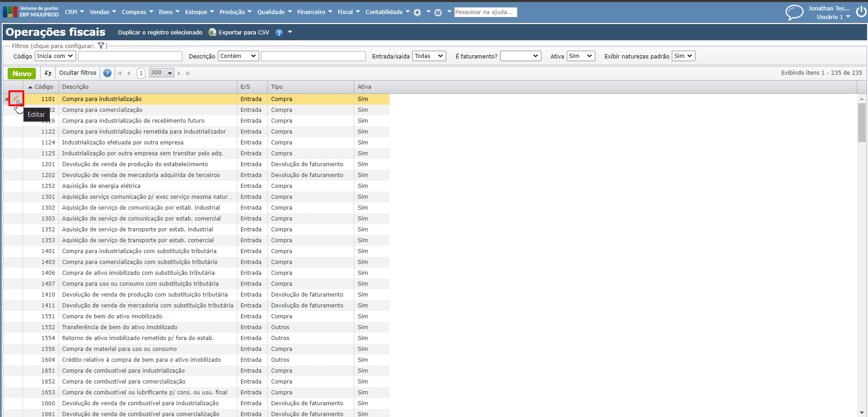Expand the Descrição 'Contém' dropdown

(x=239, y=56)
